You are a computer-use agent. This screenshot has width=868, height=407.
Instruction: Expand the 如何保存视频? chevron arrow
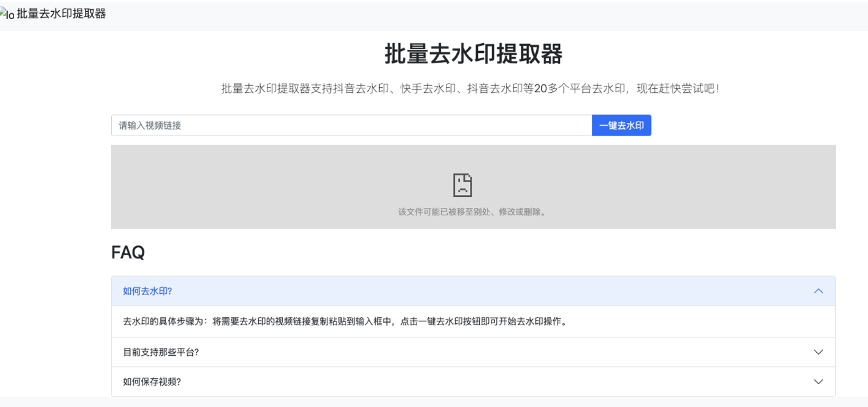coord(818,381)
